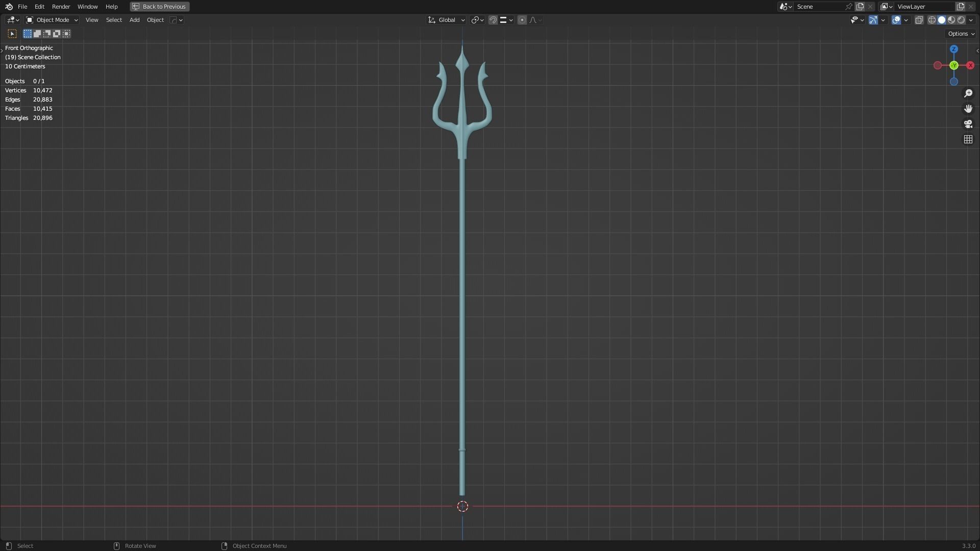This screenshot has height=551, width=980.
Task: Click the 3D cursor at world origin
Action: (462, 506)
